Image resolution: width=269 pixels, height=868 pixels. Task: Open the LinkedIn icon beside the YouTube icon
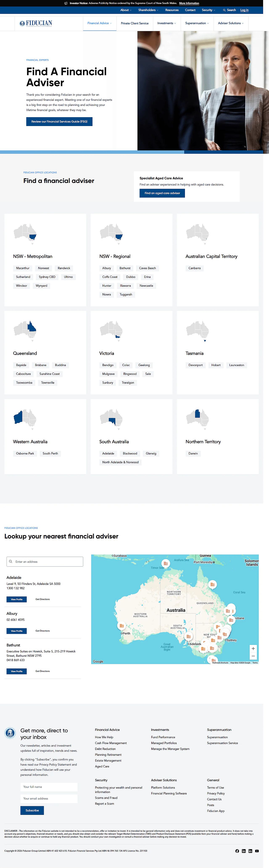point(250,851)
